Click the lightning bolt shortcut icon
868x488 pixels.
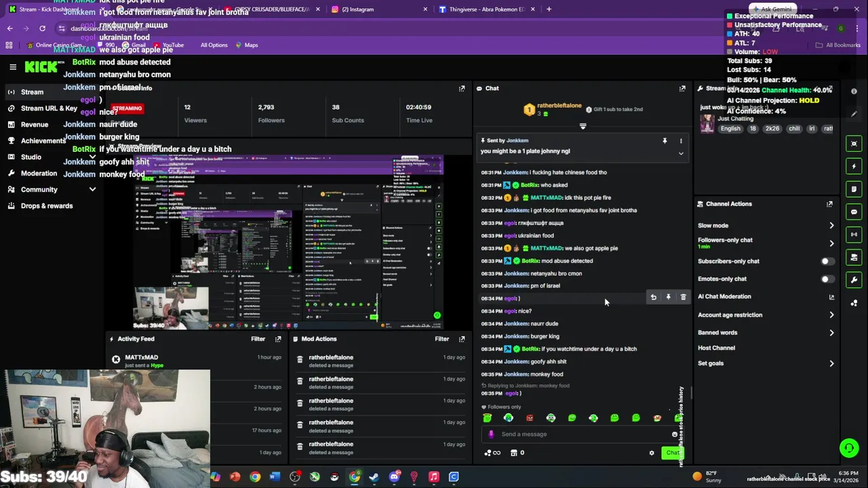click(x=854, y=166)
